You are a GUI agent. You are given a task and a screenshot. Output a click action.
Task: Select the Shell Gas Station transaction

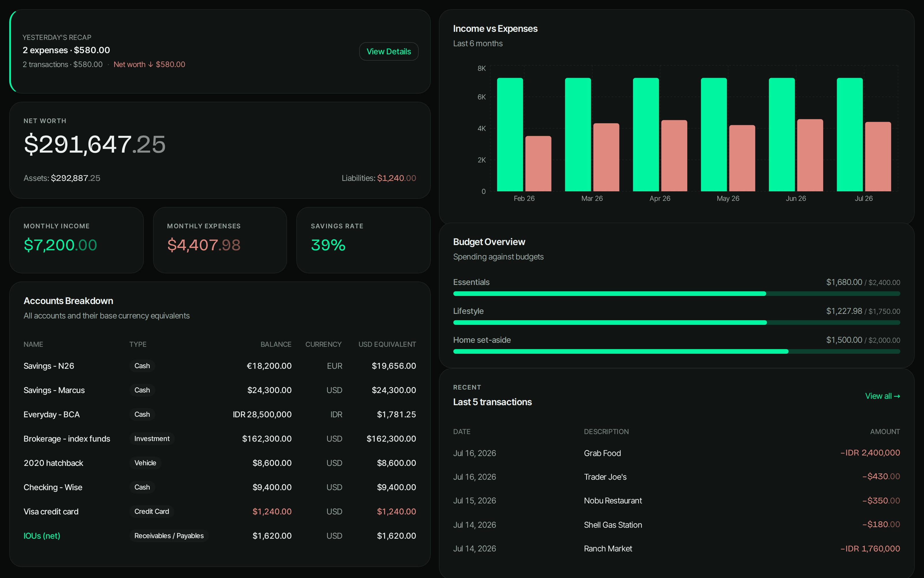pyautogui.click(x=613, y=525)
